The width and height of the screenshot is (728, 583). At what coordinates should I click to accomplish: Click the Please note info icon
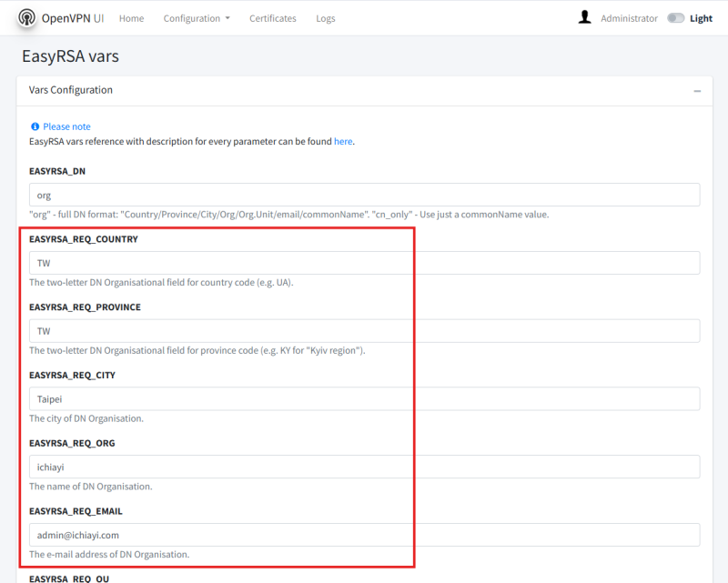tap(35, 126)
